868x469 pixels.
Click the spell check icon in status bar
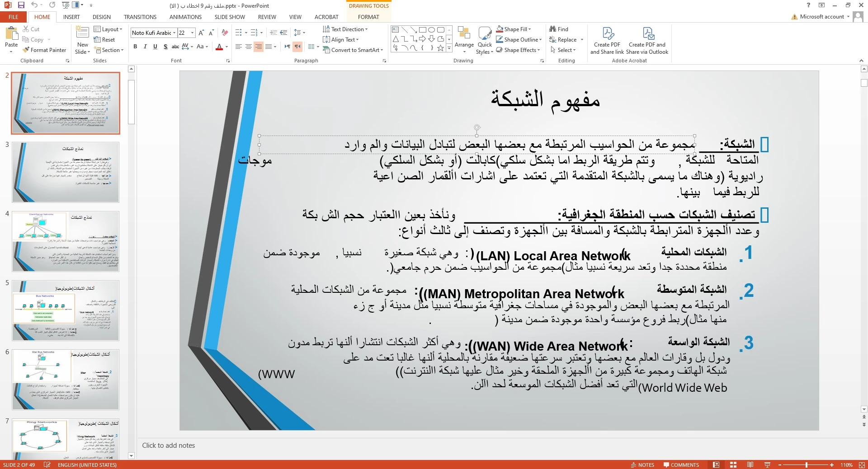tap(47, 464)
